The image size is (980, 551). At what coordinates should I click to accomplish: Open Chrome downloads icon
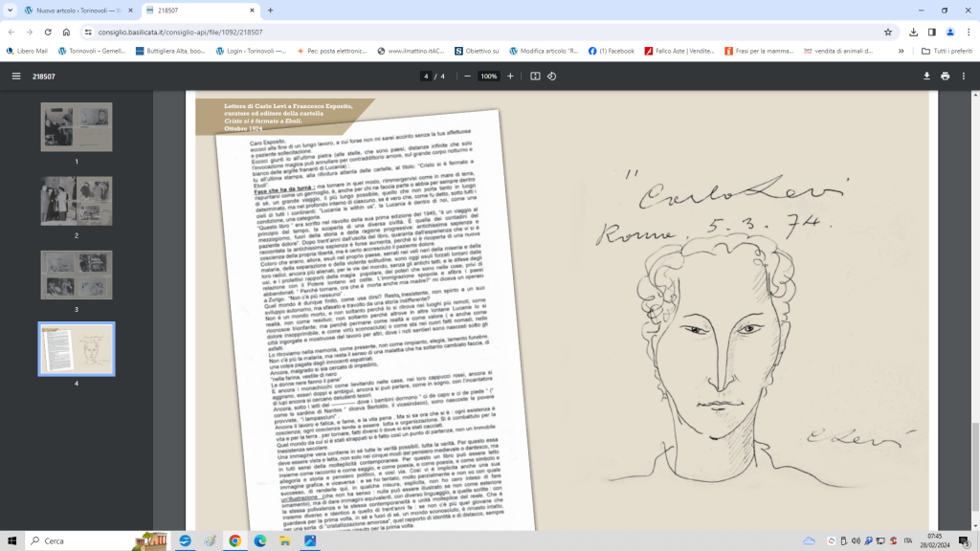click(x=914, y=32)
